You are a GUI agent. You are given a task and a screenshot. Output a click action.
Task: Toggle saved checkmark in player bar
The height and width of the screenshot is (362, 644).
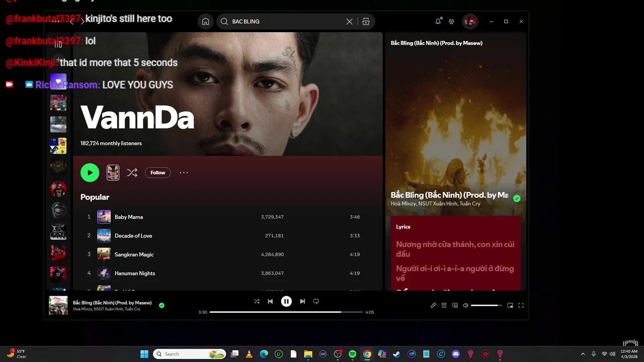(162, 305)
